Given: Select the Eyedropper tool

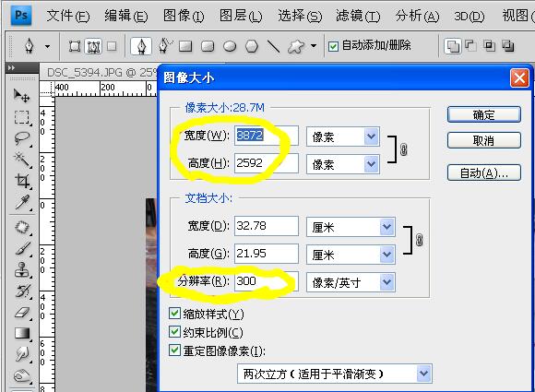Looking at the screenshot, I should point(22,202).
